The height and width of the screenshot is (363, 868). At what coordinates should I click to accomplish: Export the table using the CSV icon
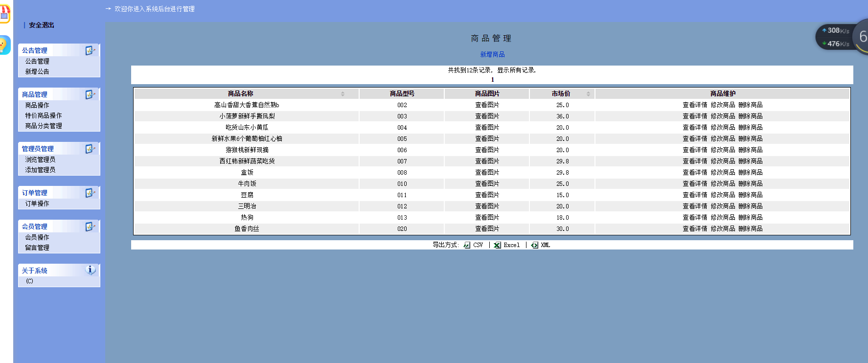(x=467, y=245)
